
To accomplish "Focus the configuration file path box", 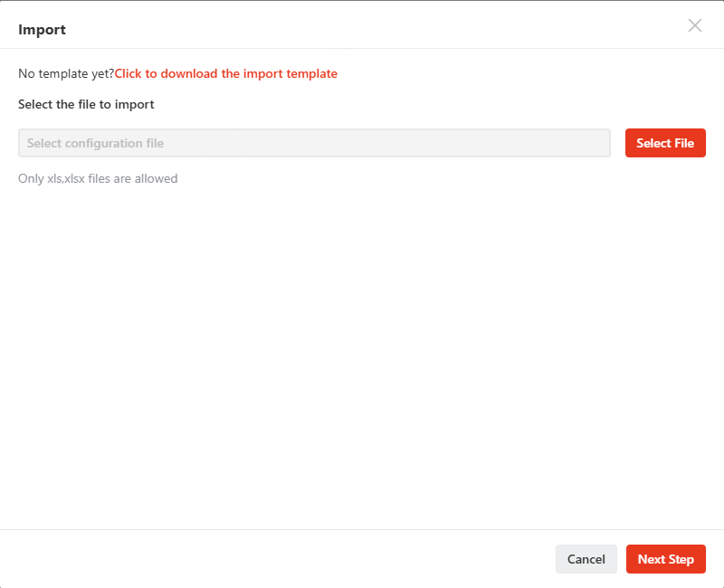I will pyautogui.click(x=314, y=143).
